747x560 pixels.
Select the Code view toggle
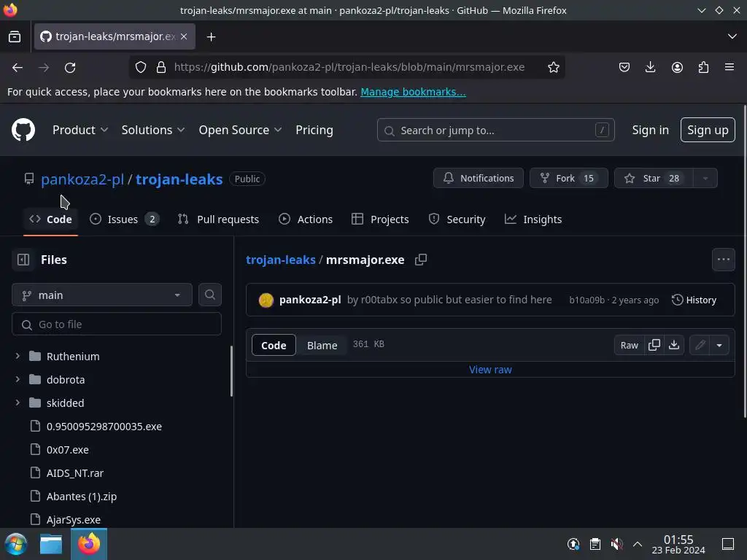click(x=274, y=345)
